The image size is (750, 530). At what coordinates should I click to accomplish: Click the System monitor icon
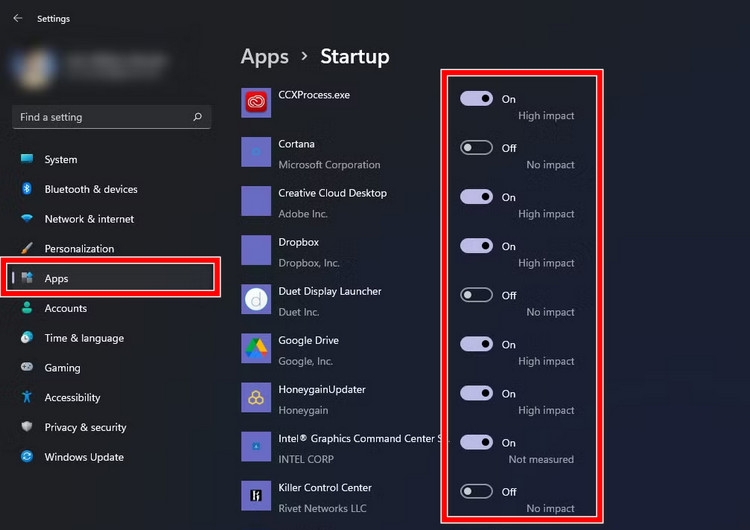tap(27, 159)
